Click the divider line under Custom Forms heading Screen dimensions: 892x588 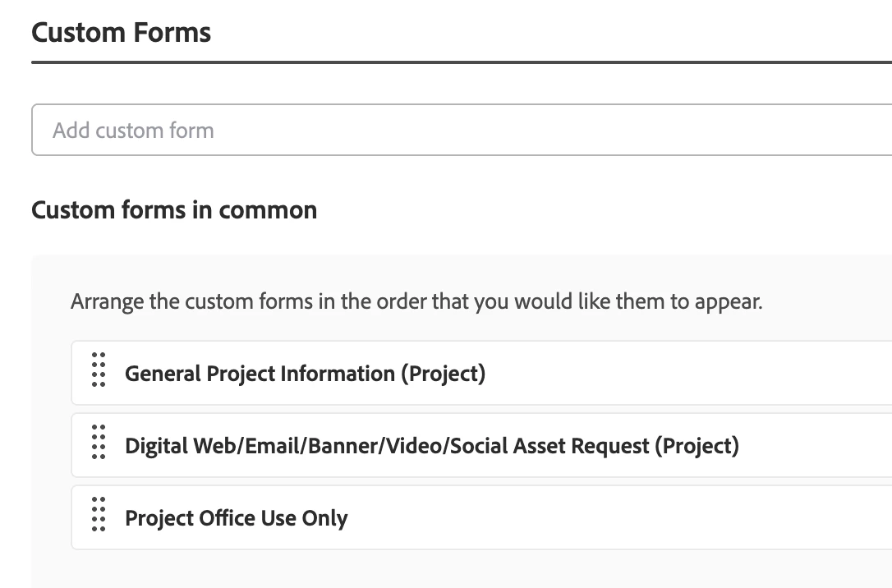point(460,62)
